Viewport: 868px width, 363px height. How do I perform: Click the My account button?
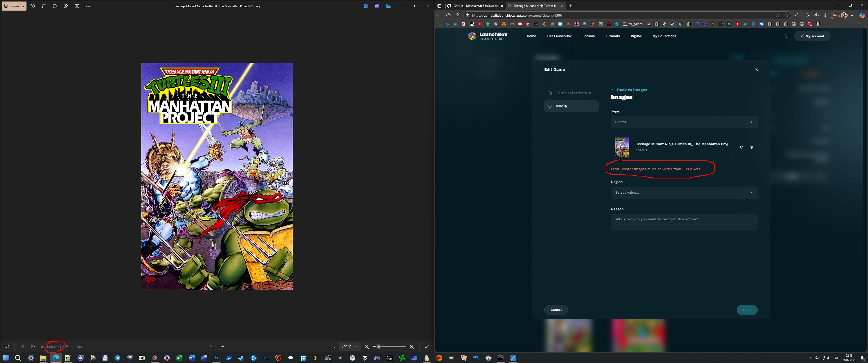[x=812, y=36]
